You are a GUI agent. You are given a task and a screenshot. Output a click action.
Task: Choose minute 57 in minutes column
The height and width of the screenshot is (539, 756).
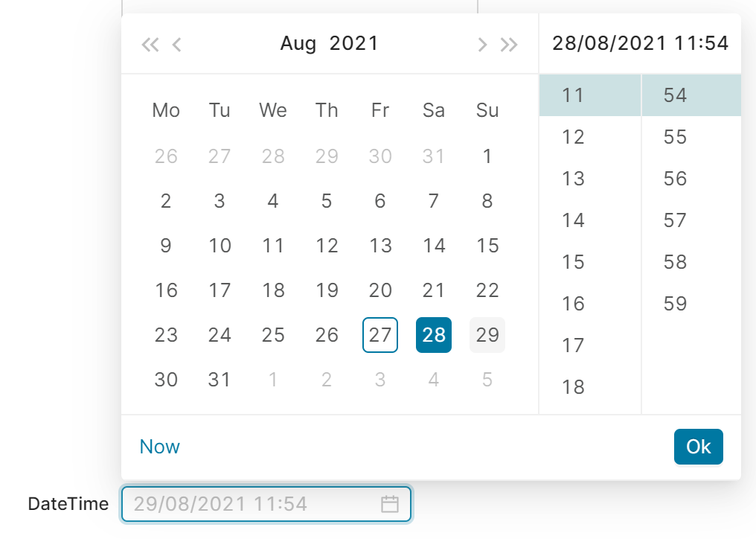676,220
